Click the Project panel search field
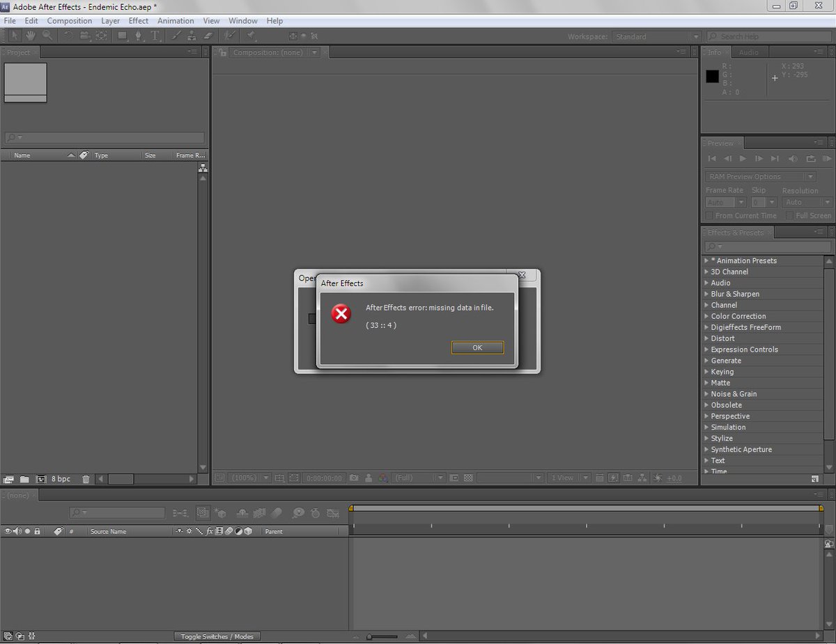 coord(103,137)
